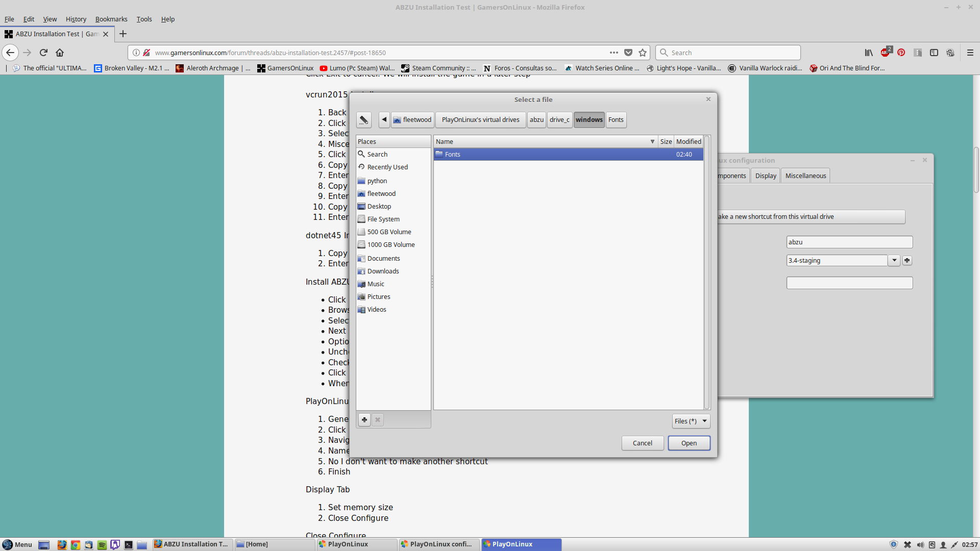Open Videos in Places sidebar

(x=393, y=309)
